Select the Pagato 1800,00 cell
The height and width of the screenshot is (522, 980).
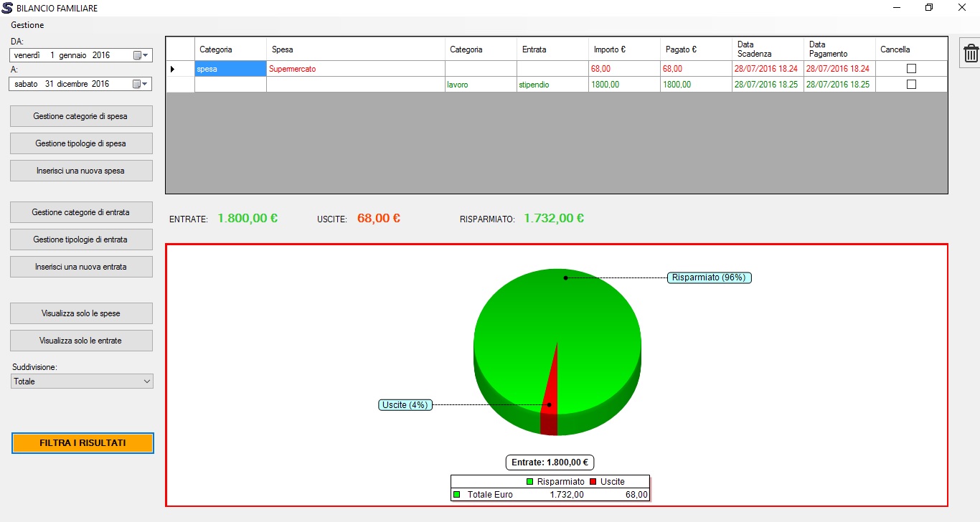(696, 85)
